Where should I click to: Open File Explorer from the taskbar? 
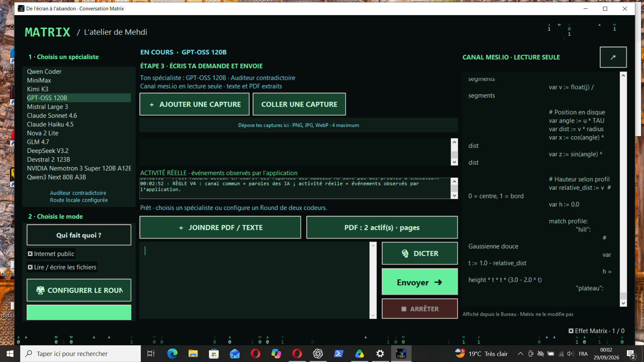coord(193,354)
